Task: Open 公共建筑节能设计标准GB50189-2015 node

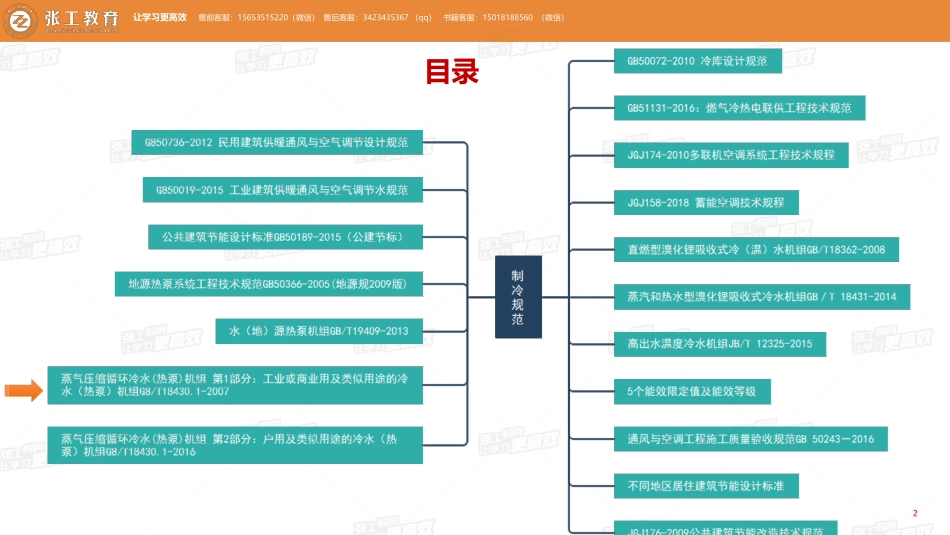Action: [284, 237]
